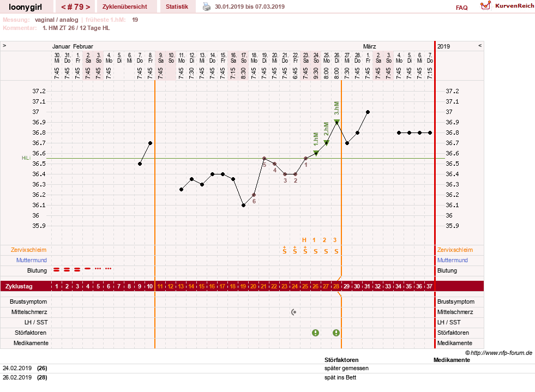This screenshot has width=535, height=392.
Task: Go to next cycle with the right arrow beside #79
Action: (88, 7)
